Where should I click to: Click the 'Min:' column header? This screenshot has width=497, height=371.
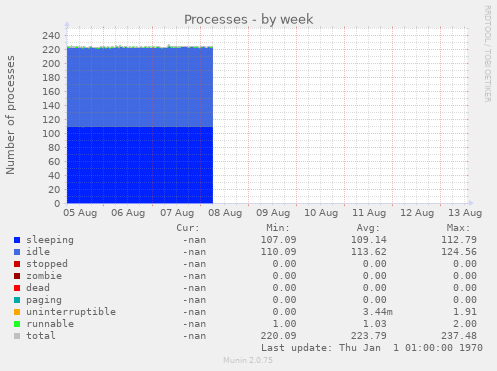[278, 228]
